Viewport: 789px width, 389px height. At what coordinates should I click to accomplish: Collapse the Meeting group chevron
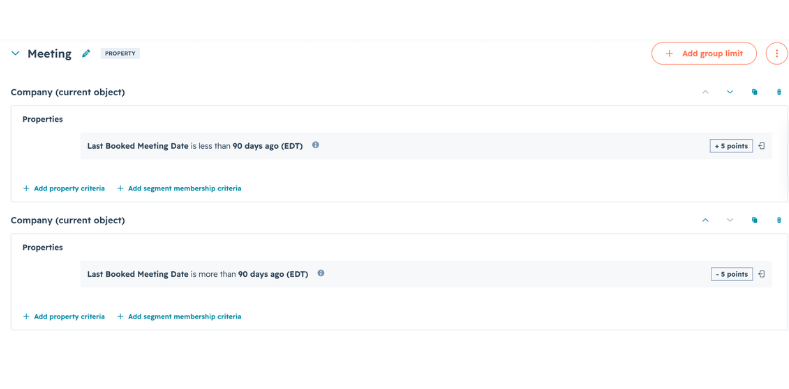click(16, 53)
